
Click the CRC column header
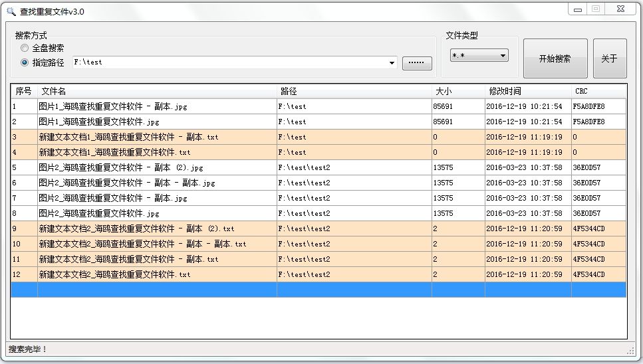coord(598,91)
